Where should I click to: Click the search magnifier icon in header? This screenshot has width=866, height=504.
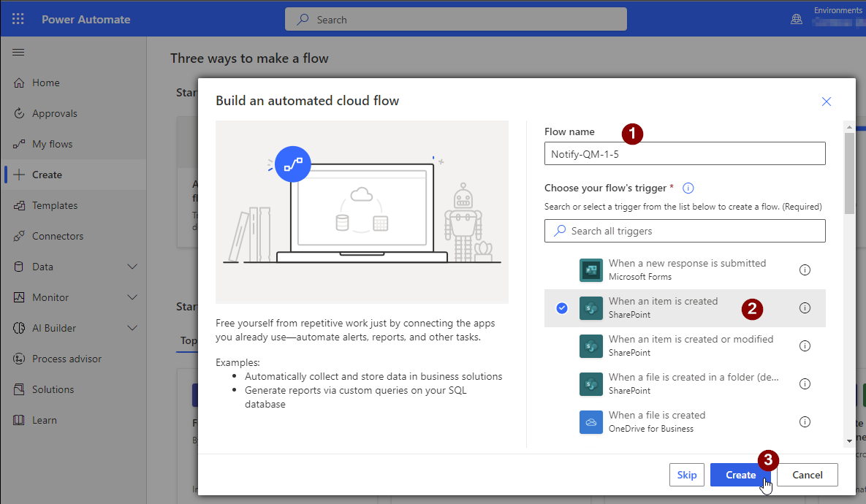303,19
